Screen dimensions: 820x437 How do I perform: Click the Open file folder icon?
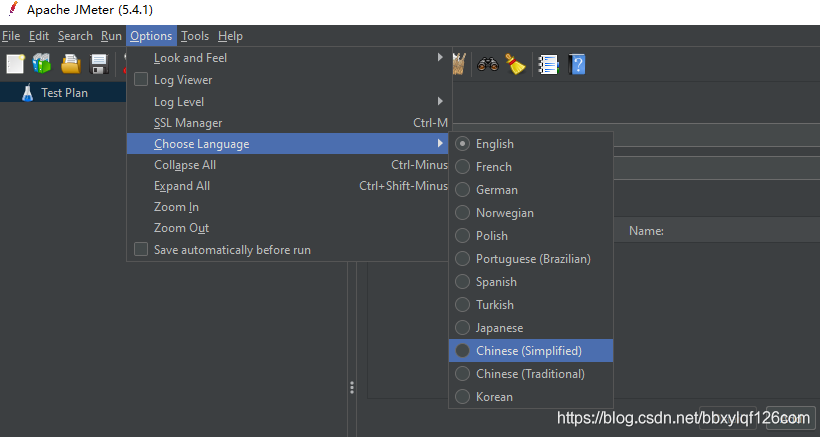70,65
